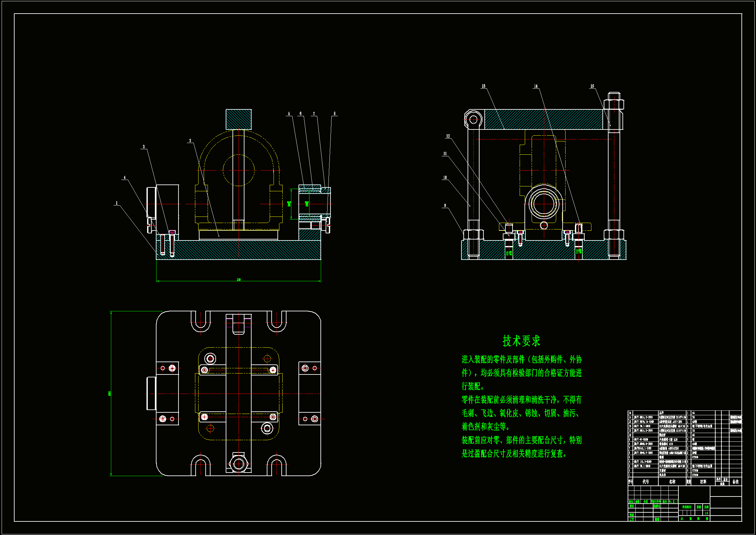Click the 重量 label beside 比例
The image size is (756, 535).
(699, 507)
